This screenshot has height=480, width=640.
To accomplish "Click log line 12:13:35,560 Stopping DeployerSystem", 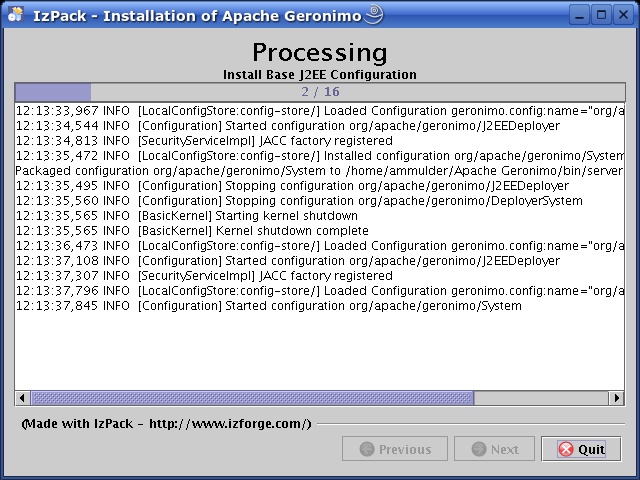I will click(299, 201).
